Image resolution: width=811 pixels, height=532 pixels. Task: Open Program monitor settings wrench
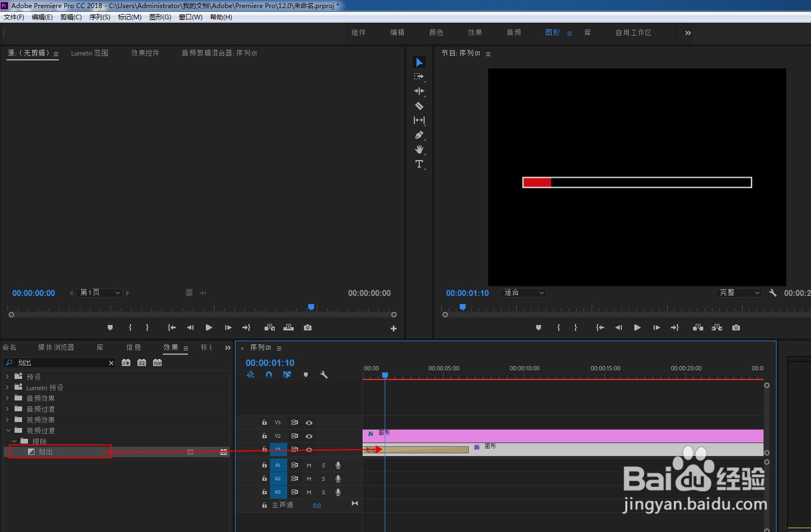coord(773,293)
